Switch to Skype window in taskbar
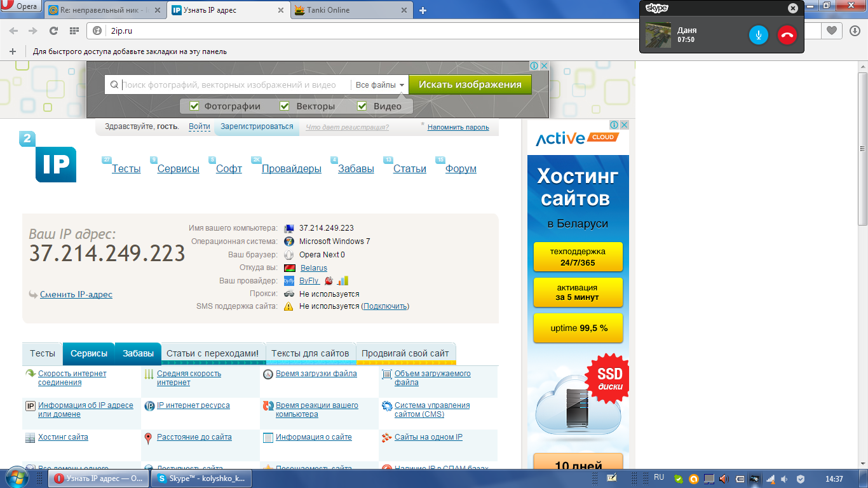 tap(202, 478)
